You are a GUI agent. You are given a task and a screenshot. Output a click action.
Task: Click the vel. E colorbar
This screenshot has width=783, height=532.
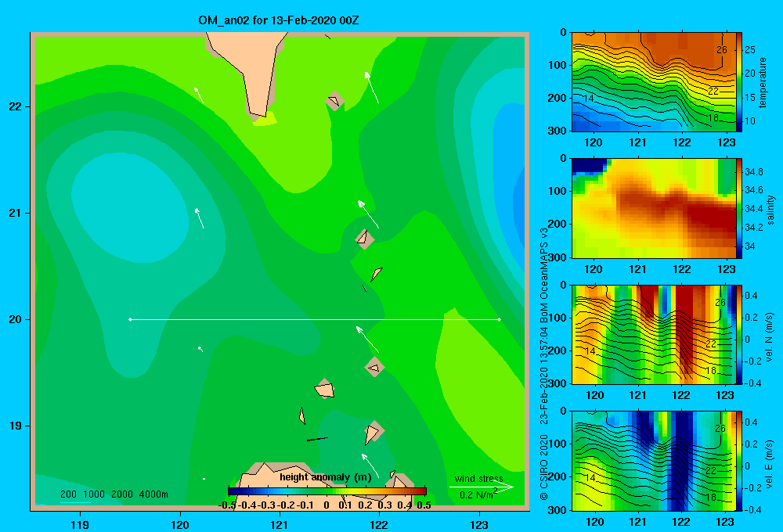click(739, 461)
